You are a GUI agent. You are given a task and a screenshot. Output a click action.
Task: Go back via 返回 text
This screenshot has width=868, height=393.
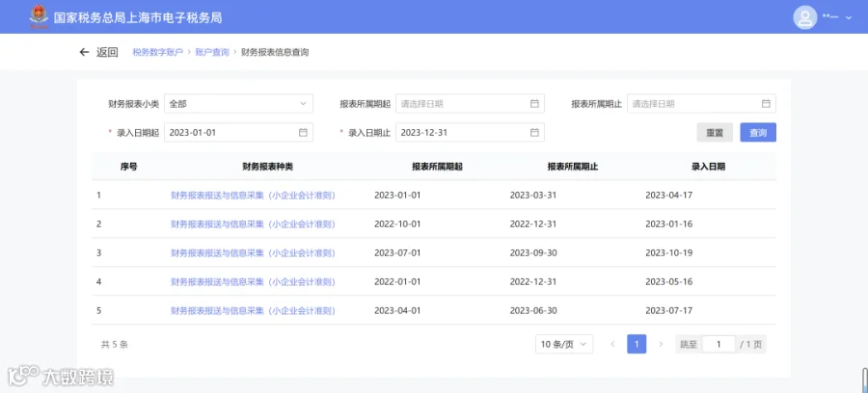pyautogui.click(x=107, y=52)
